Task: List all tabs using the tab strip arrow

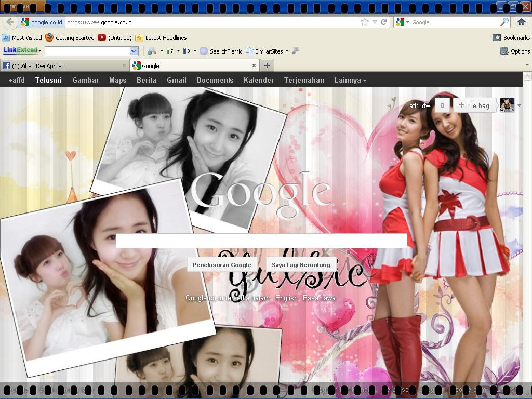Action: [527, 65]
